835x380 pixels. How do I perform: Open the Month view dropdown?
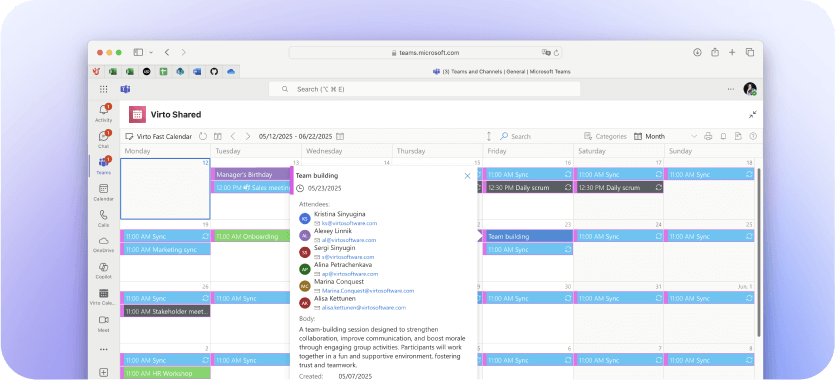665,136
